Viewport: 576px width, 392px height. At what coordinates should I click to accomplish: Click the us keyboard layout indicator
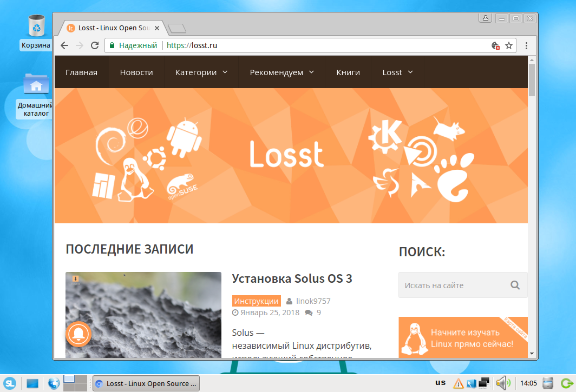pos(441,382)
